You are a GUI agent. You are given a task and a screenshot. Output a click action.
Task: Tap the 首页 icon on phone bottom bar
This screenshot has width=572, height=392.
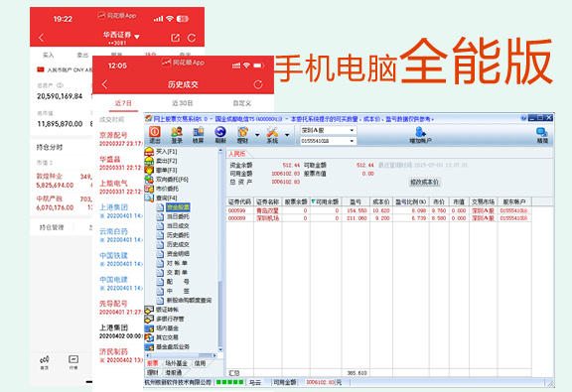pyautogui.click(x=45, y=363)
